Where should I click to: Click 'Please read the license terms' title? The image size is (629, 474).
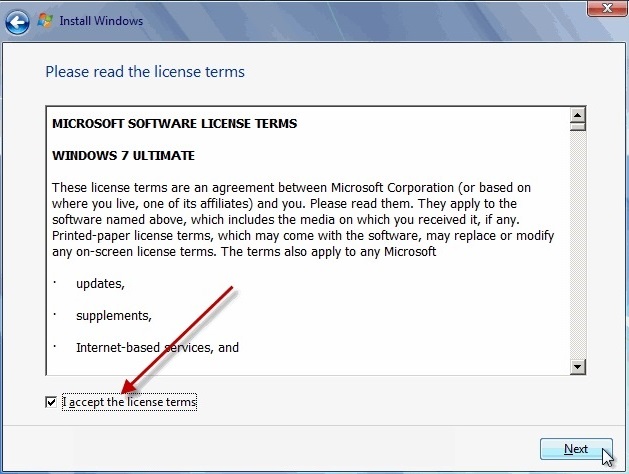pyautogui.click(x=145, y=72)
